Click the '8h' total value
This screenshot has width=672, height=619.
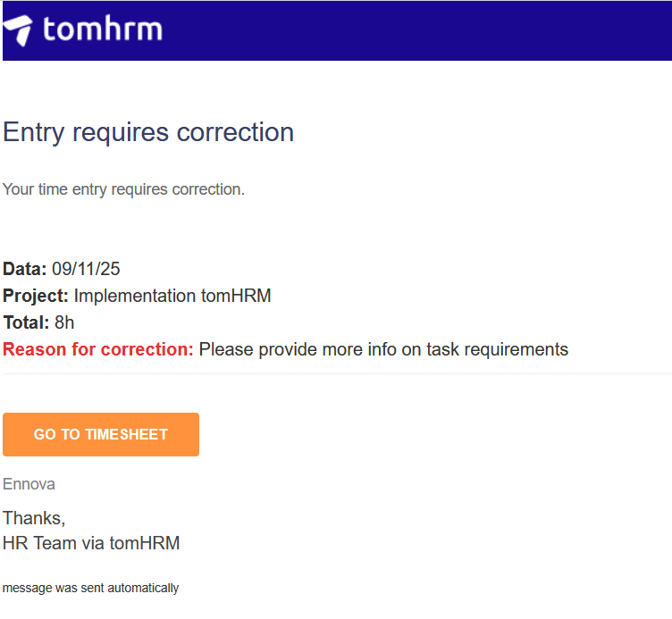64,322
